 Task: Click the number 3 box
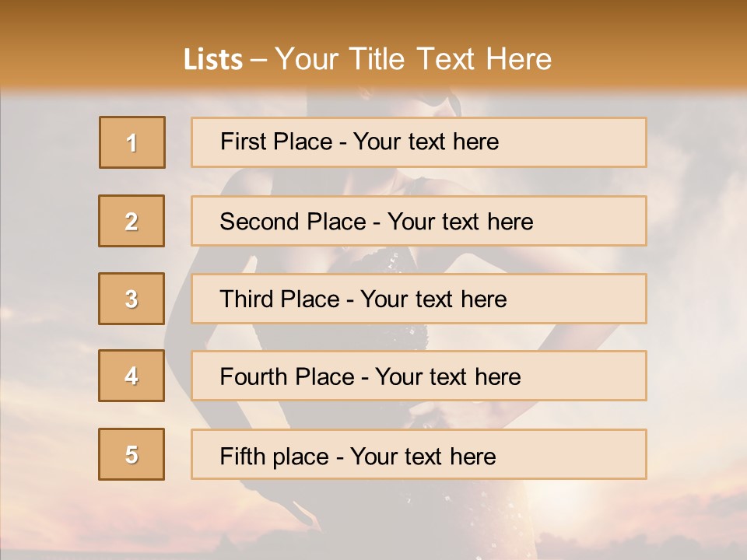[x=132, y=299]
